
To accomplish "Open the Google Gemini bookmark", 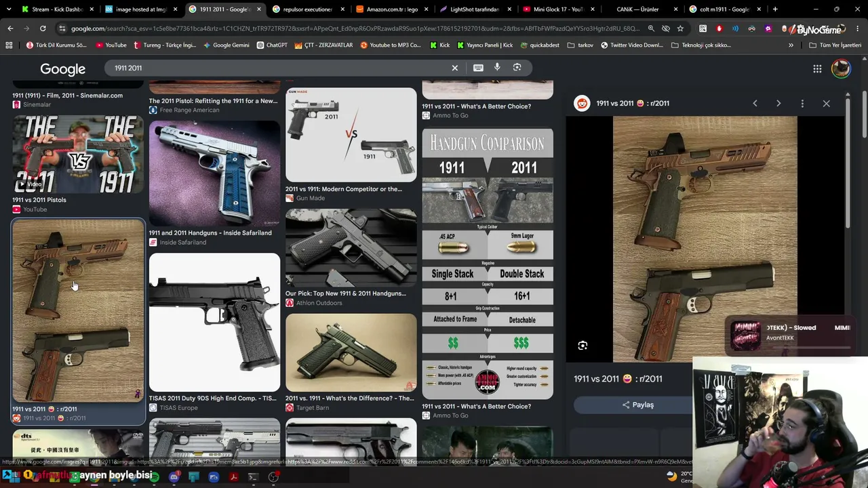I will [226, 45].
